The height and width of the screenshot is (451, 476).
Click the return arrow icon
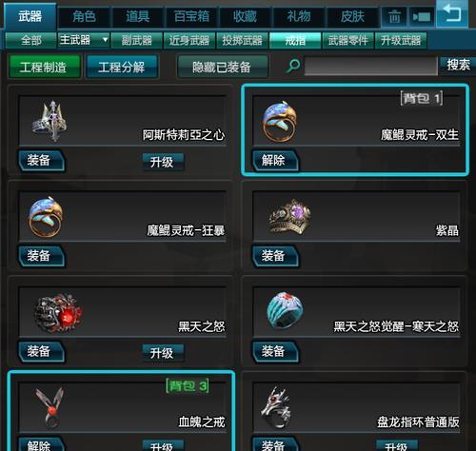452,14
